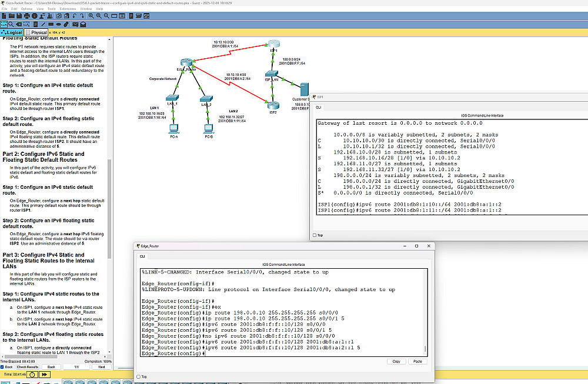This screenshot has width=588, height=384.
Task: Click the Edge_Router device in topology
Action: (186, 62)
